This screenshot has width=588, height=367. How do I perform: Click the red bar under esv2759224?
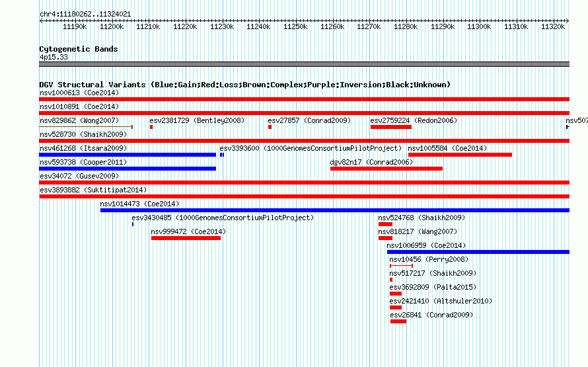(x=390, y=127)
